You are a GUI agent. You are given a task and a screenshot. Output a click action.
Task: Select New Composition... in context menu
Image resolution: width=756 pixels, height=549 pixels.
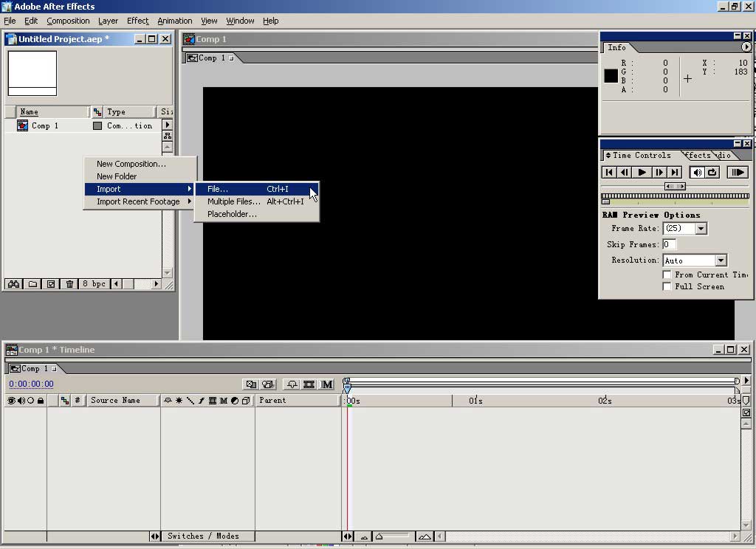[131, 164]
